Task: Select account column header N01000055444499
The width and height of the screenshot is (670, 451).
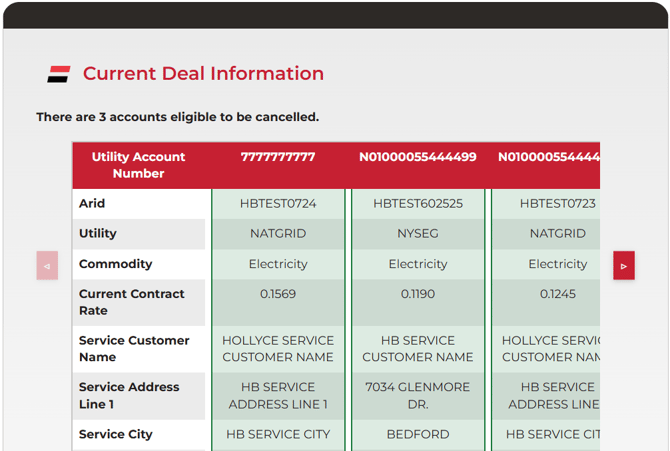Action: click(417, 157)
